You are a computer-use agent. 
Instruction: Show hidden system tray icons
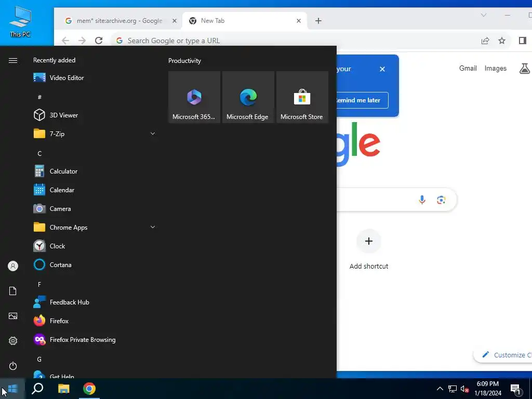point(440,389)
